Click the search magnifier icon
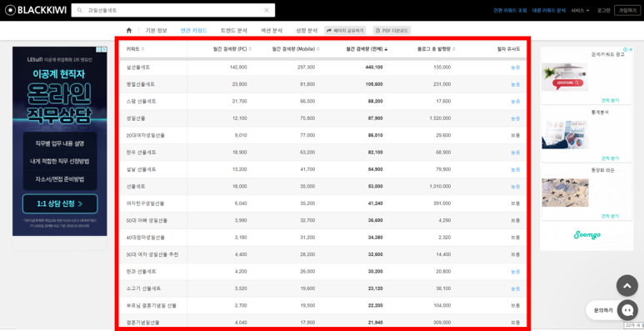This screenshot has height=331, width=644. [80, 10]
